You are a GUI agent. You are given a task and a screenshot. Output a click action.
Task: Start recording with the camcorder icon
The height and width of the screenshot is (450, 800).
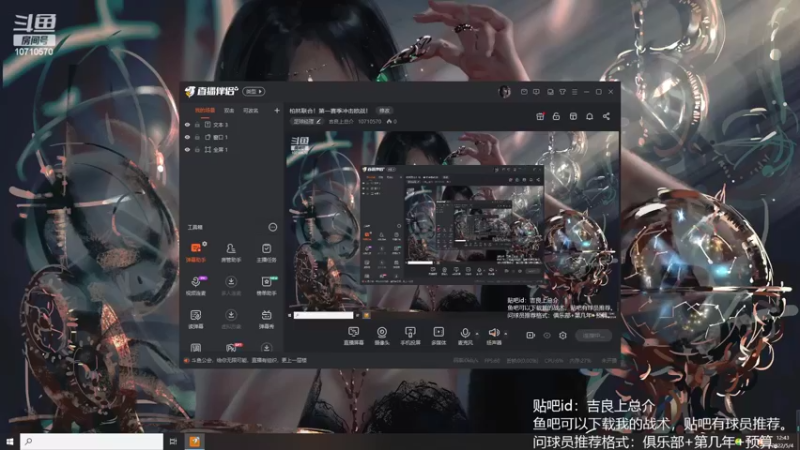[531, 335]
